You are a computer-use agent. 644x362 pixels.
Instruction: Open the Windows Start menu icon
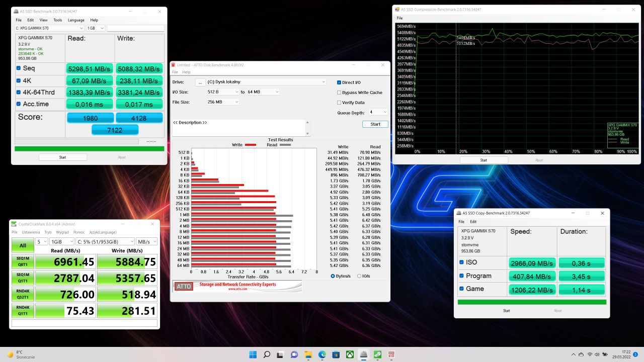253,354
